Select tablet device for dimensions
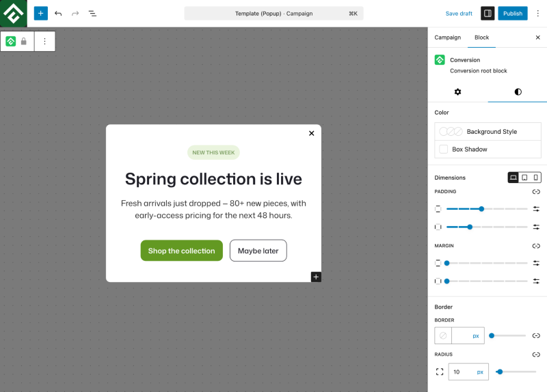The height and width of the screenshot is (392, 547). [x=524, y=178]
